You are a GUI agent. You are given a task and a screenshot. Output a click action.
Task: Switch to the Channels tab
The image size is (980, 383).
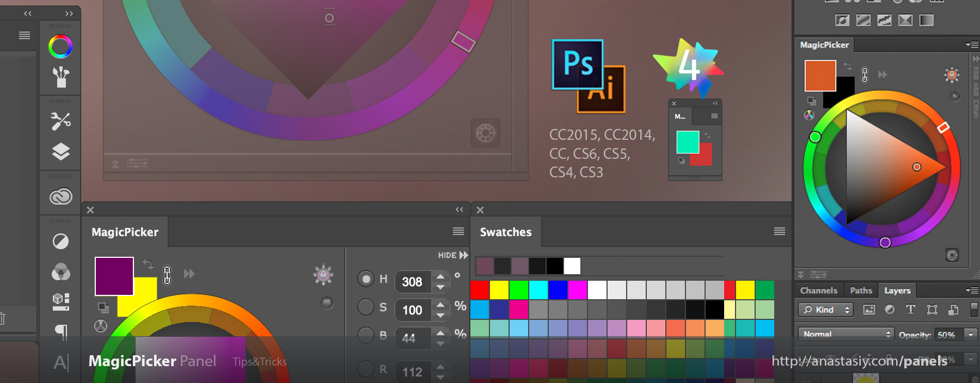click(818, 291)
